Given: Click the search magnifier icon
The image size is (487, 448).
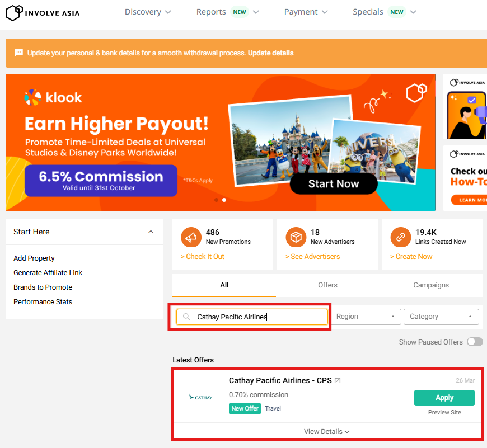Looking at the screenshot, I should pos(187,317).
